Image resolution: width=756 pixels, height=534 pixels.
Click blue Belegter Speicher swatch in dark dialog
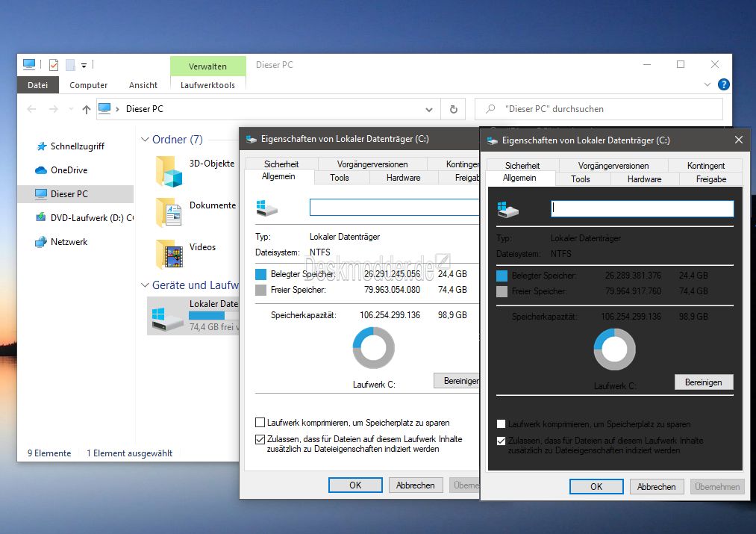(502, 276)
